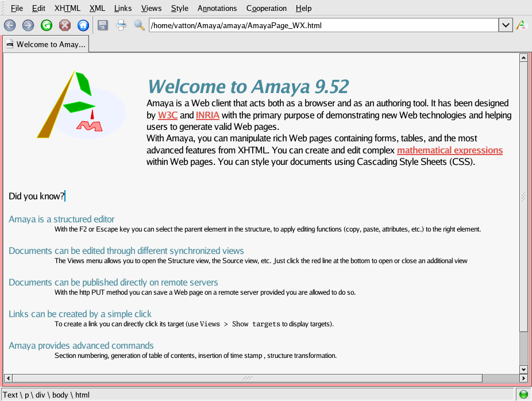The width and height of the screenshot is (532, 401).
Task: Print the document using printer icon
Action: pyautogui.click(x=121, y=25)
